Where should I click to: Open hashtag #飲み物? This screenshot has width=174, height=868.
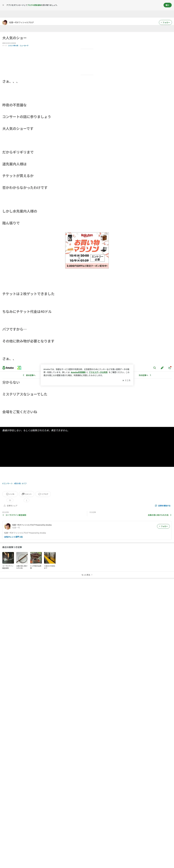point(17,483)
